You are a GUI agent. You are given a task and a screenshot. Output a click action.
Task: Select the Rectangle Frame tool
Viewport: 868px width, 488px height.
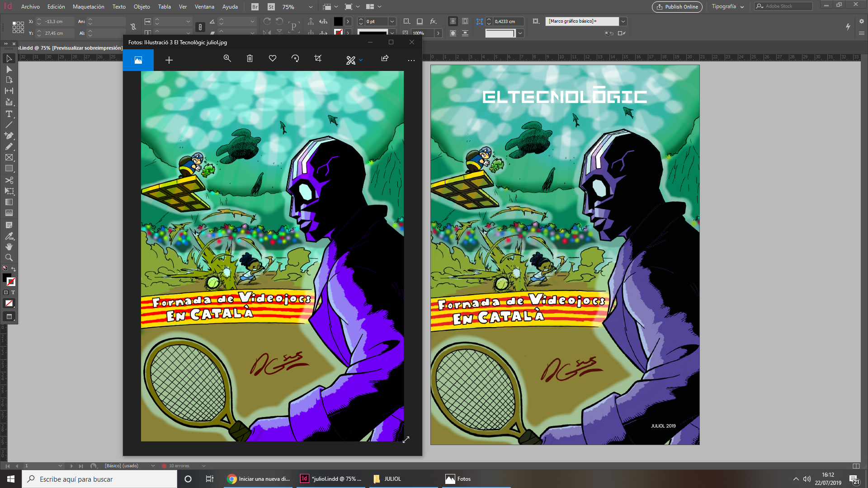[9, 158]
